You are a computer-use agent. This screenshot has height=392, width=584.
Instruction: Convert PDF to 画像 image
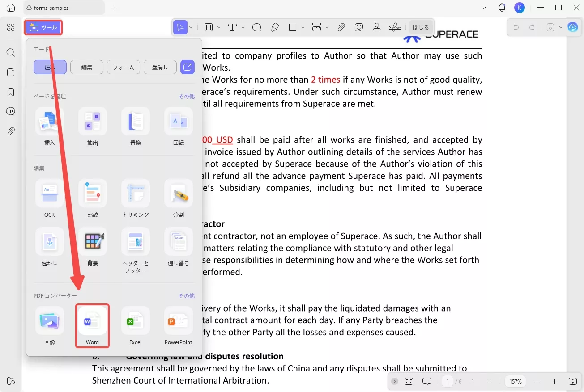50,326
